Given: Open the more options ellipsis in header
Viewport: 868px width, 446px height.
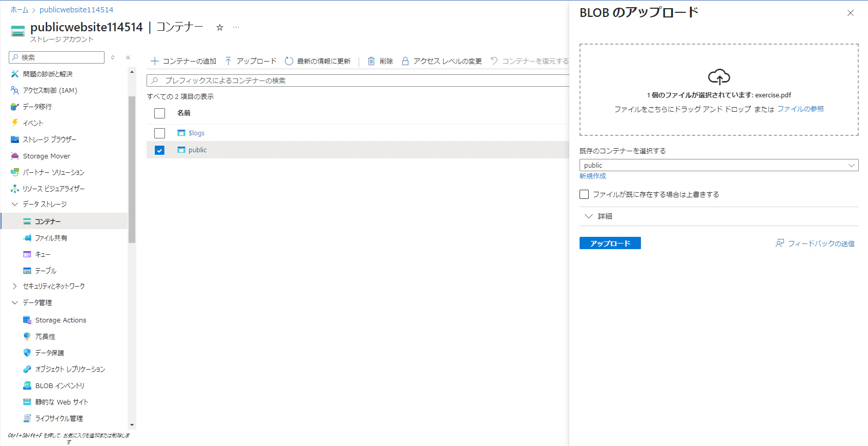Looking at the screenshot, I should [236, 27].
